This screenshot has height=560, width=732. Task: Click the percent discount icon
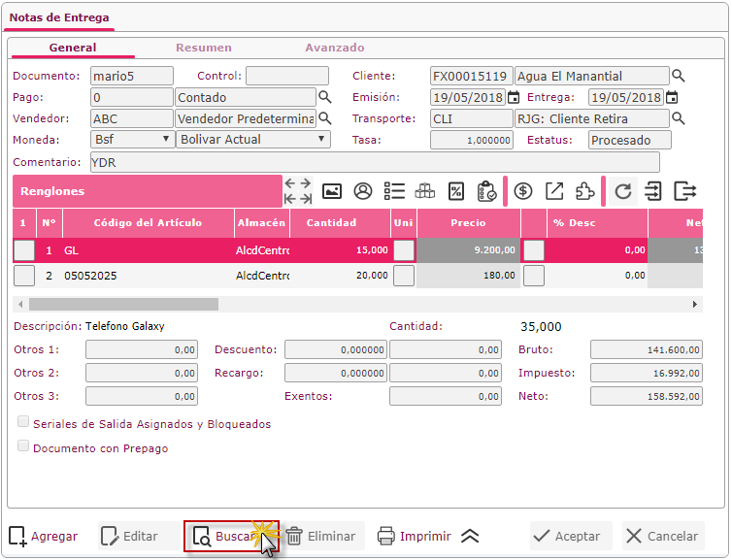(456, 191)
